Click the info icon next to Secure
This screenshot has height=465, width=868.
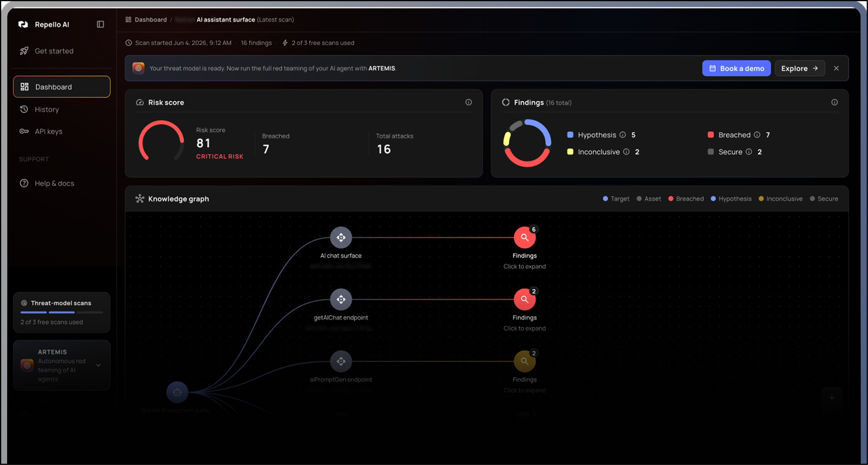[749, 152]
